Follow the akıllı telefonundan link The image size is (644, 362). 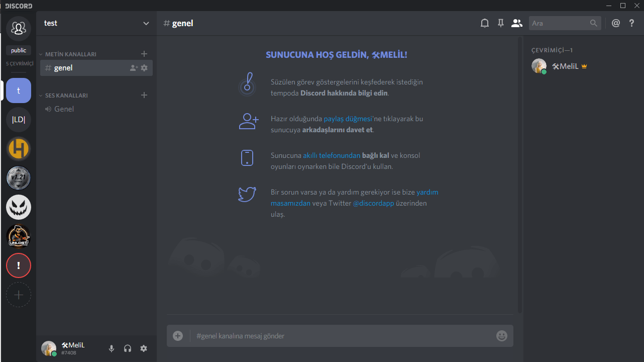[x=332, y=155]
